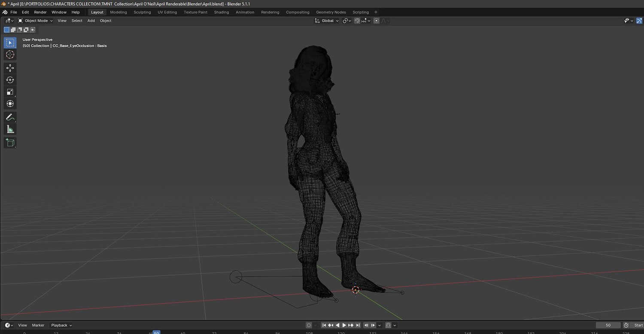The image size is (644, 334).
Task: Switch to the Compositing workspace tab
Action: pyautogui.click(x=298, y=12)
